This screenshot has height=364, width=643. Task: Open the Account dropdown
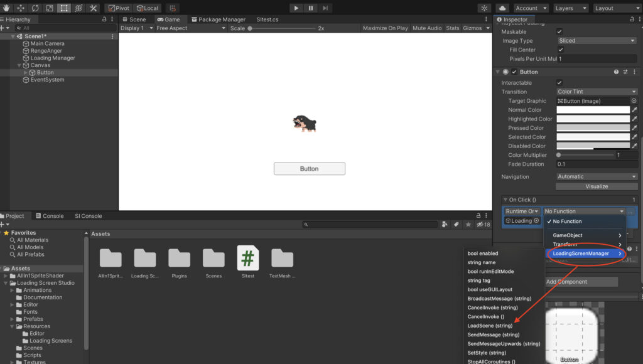(x=531, y=8)
